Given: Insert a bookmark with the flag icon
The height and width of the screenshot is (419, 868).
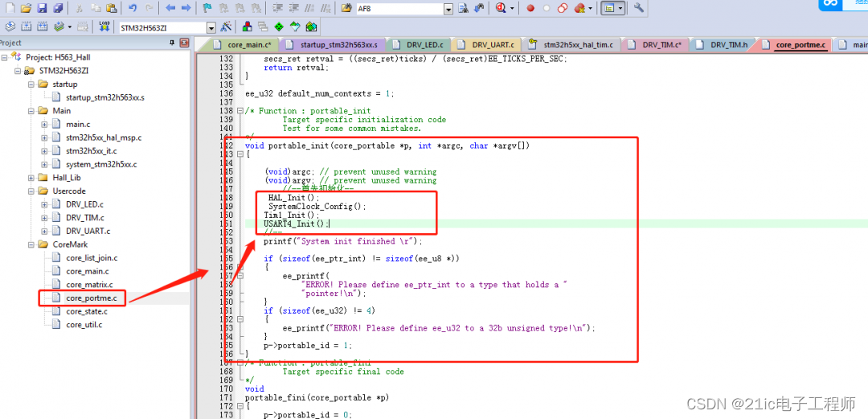Looking at the screenshot, I should 207,8.
